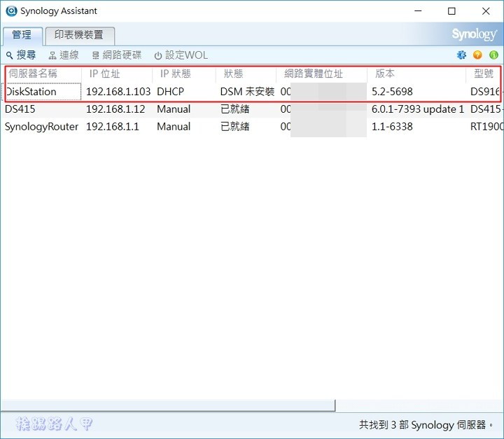This screenshot has width=504, height=439.
Task: Click the orange help question icon
Action: (x=477, y=55)
